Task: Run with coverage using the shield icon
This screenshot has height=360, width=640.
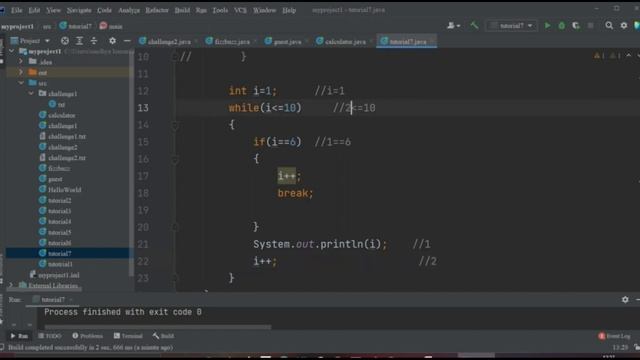Action: tap(576, 26)
